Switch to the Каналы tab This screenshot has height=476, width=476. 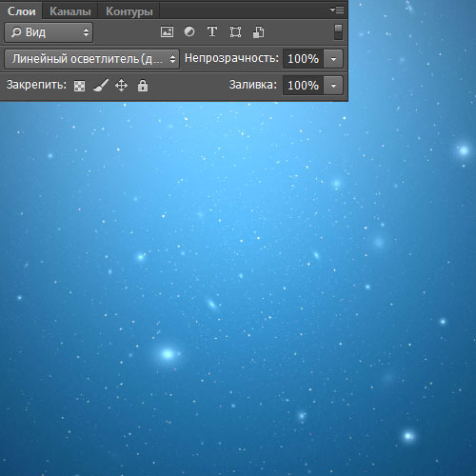click(70, 11)
